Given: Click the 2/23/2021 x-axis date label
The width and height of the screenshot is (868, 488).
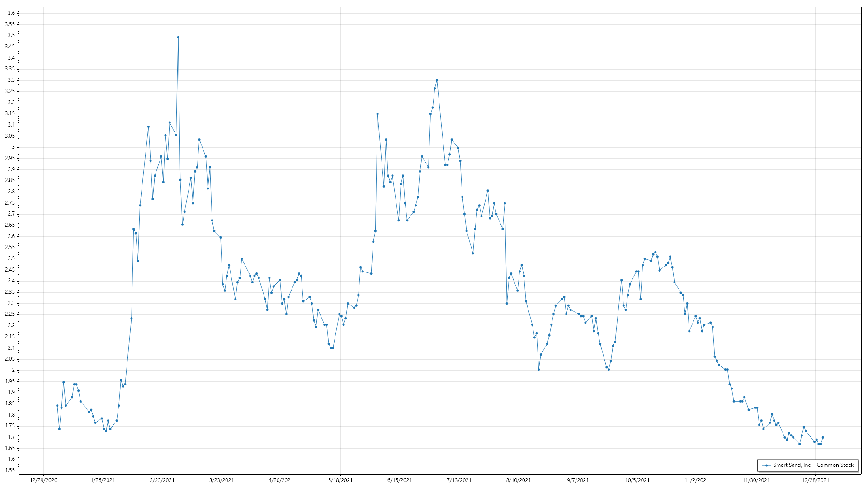Looking at the screenshot, I should tap(162, 480).
